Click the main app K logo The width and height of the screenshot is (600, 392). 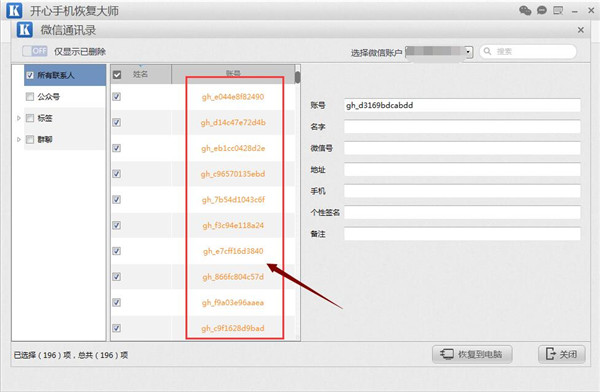(x=14, y=11)
